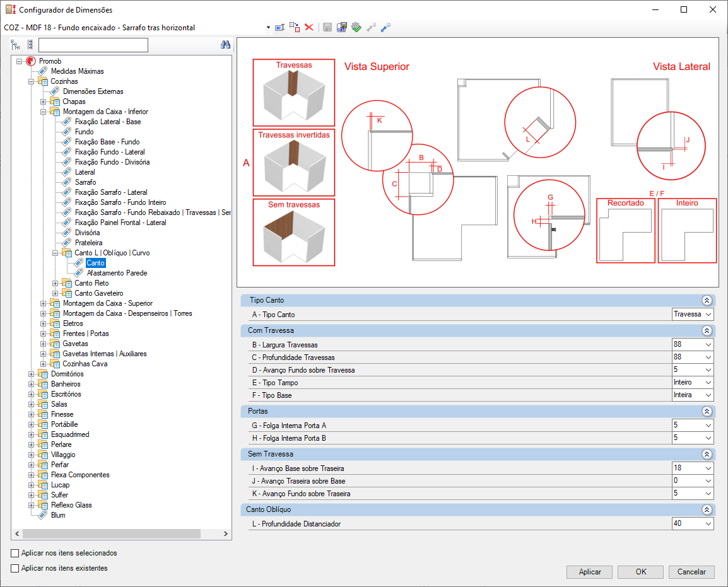Click the expand-all tree icon

coord(16,45)
